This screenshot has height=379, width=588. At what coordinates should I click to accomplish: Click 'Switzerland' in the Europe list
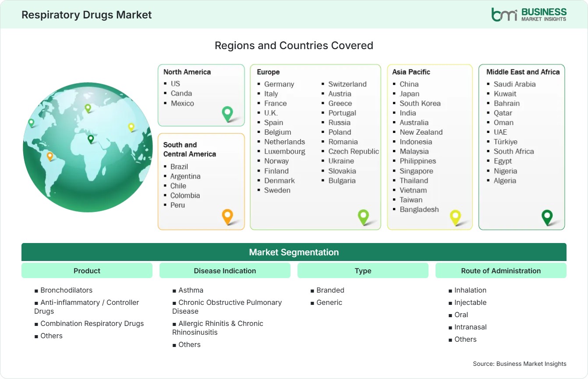[347, 84]
